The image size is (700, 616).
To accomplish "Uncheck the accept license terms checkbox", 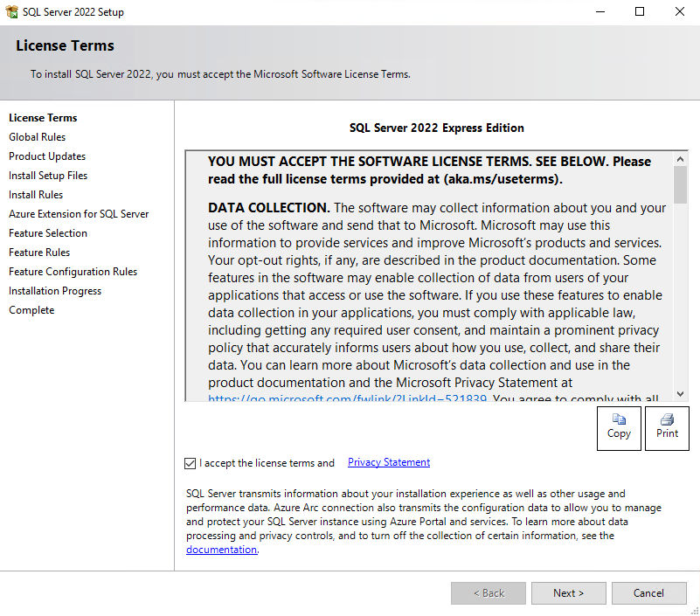I will click(191, 463).
